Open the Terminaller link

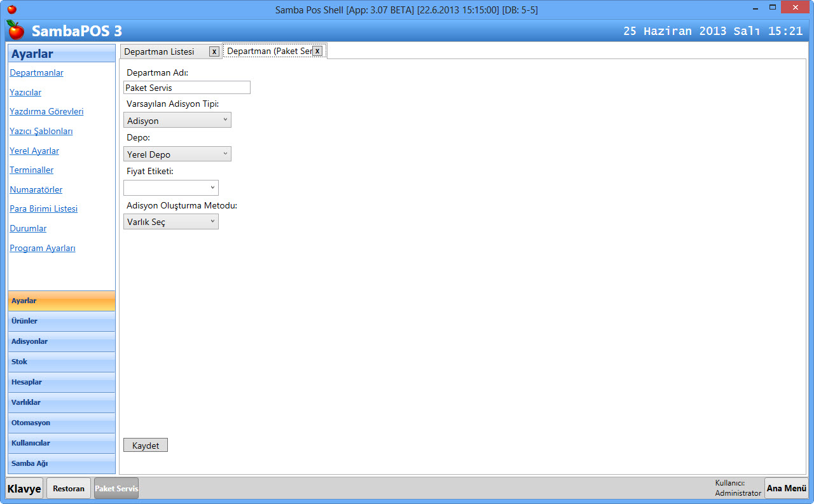(x=32, y=170)
